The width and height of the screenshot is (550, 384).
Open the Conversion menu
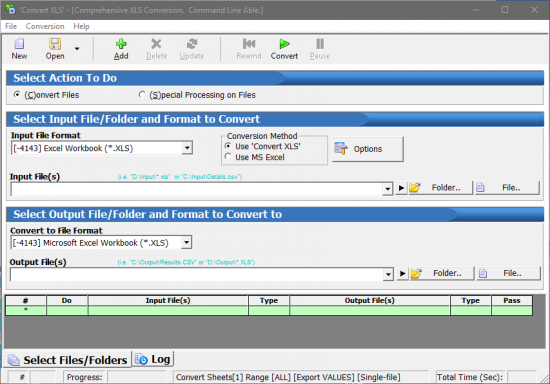click(x=45, y=26)
